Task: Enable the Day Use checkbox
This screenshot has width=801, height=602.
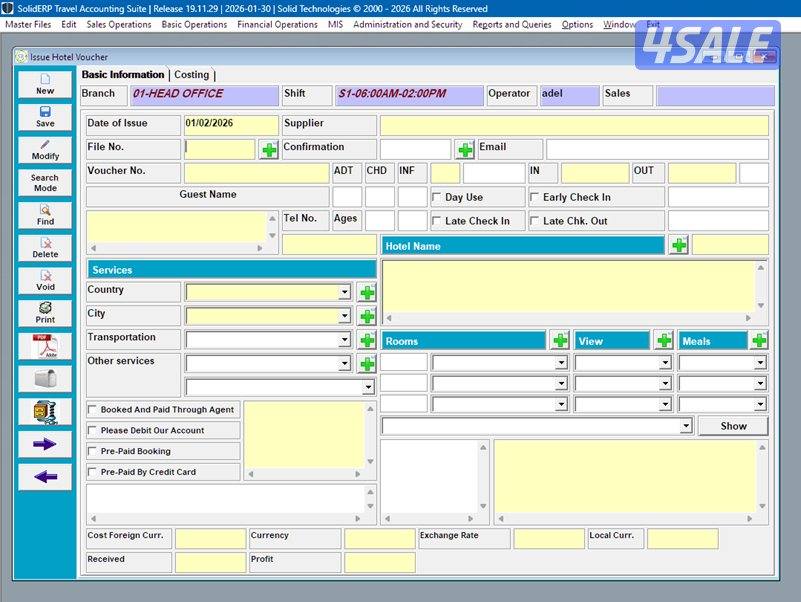Action: pos(438,197)
